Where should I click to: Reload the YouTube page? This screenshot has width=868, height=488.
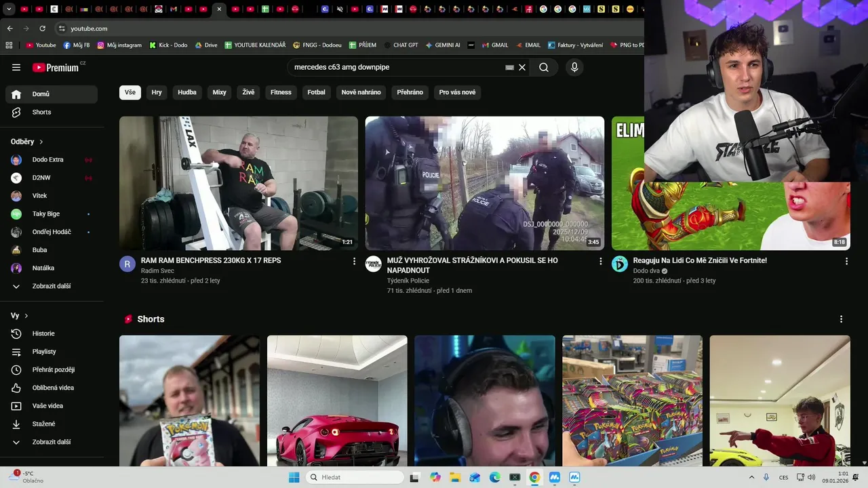coord(42,28)
